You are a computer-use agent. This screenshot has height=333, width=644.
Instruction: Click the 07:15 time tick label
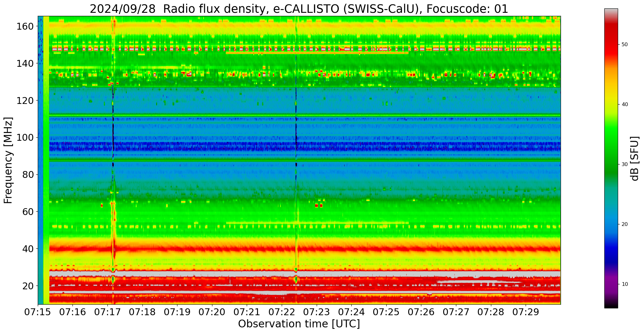38,312
